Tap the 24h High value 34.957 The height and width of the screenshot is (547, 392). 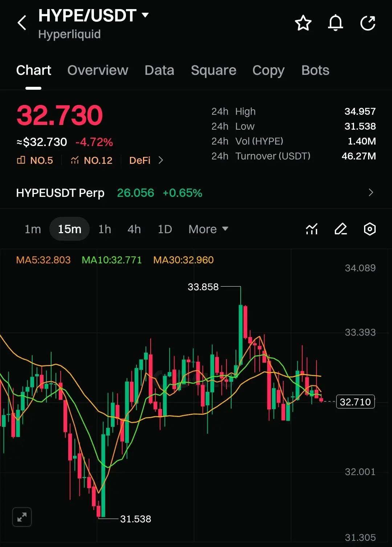[360, 112]
